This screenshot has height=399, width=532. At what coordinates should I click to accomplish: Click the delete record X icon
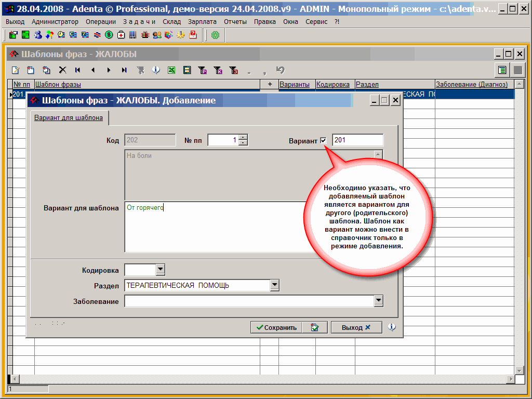(x=62, y=70)
